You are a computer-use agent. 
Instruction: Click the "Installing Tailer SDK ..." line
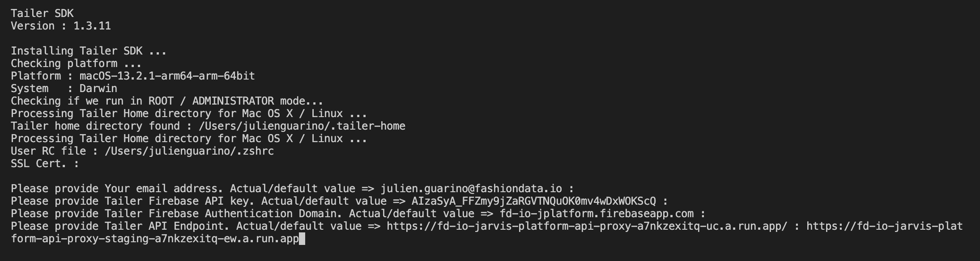(x=89, y=51)
